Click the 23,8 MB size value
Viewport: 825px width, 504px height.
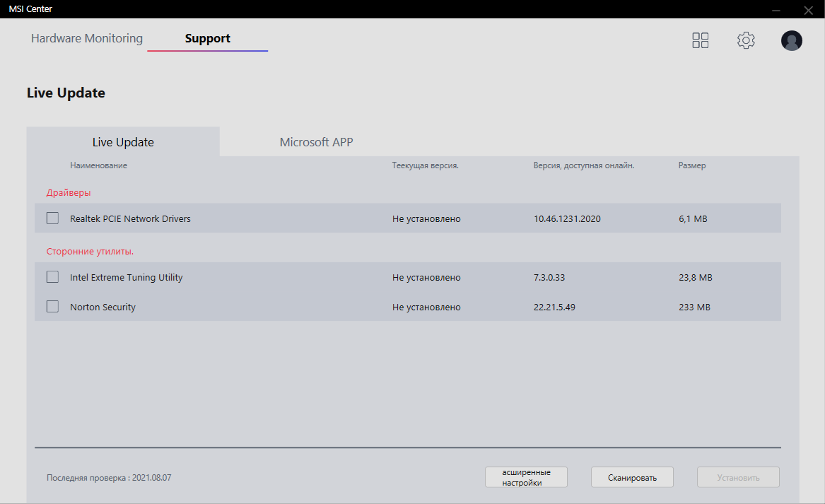[696, 277]
